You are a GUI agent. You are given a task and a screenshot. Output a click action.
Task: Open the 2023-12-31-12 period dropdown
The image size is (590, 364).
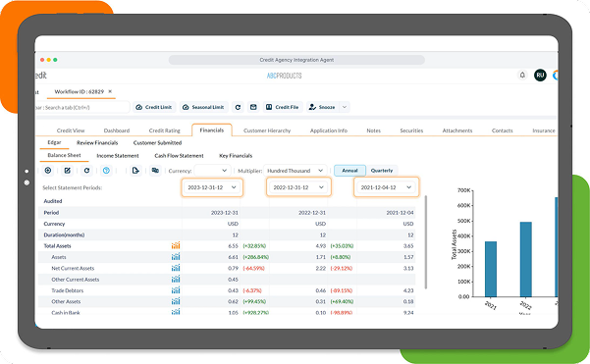coord(212,187)
